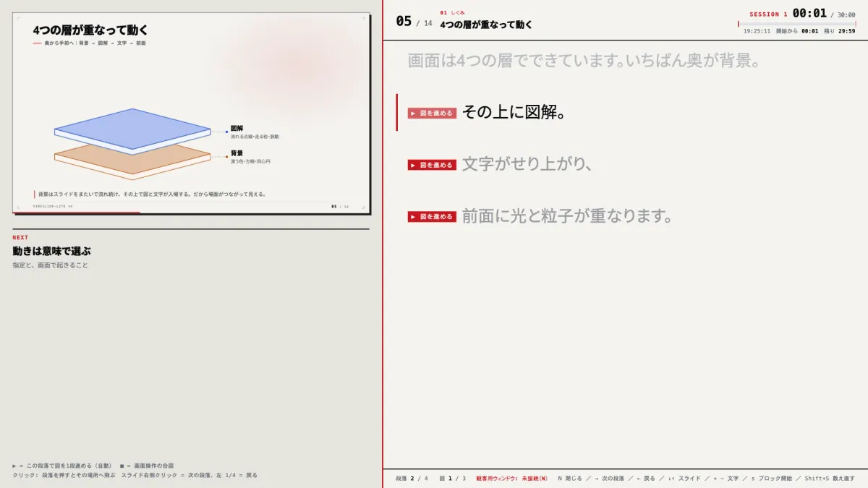Viewport: 868px width, 488px height.
Task: Click the + − 文字 size shortcut hint
Action: [x=726, y=479]
